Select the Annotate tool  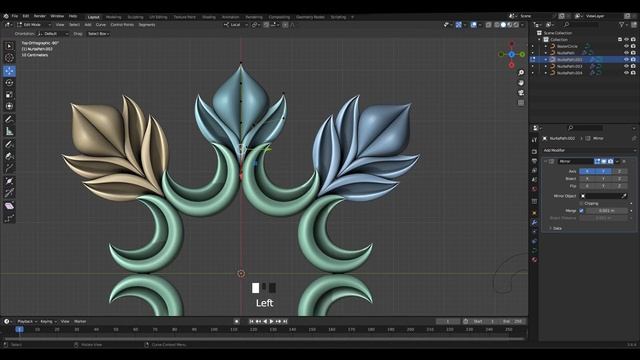(x=9, y=120)
